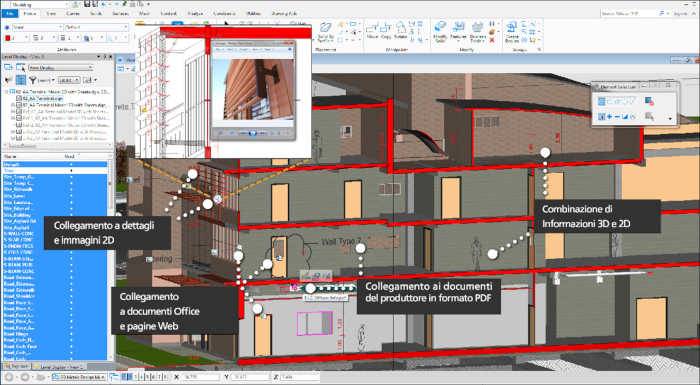Activate the Modify Solid tool
700x385 pixels.
pyautogui.click(x=440, y=31)
